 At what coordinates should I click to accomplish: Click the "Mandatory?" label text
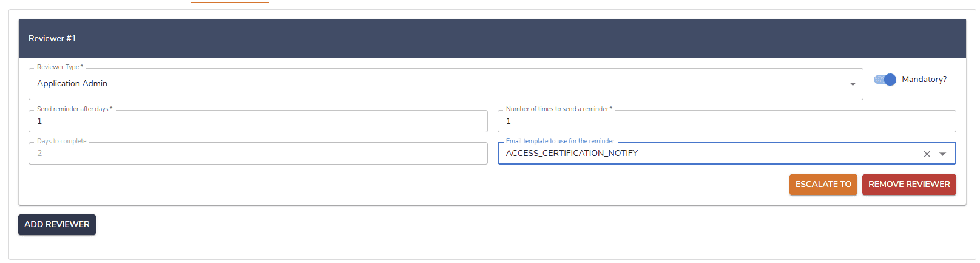pyautogui.click(x=924, y=80)
